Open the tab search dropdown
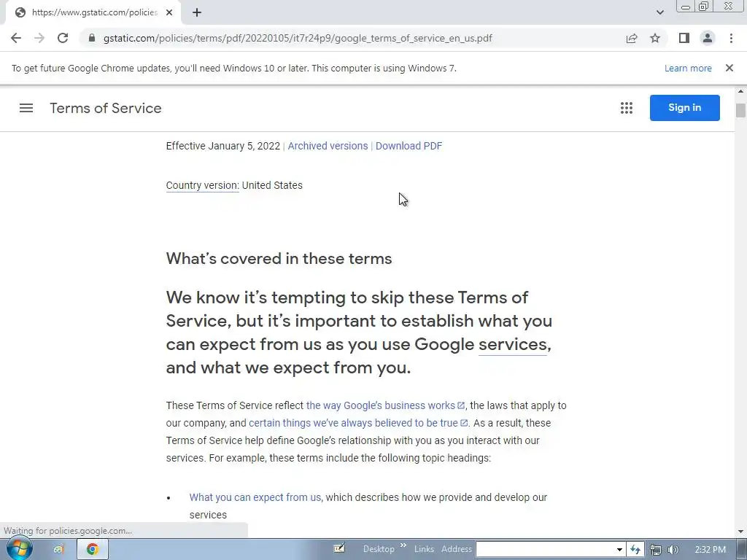 659,12
